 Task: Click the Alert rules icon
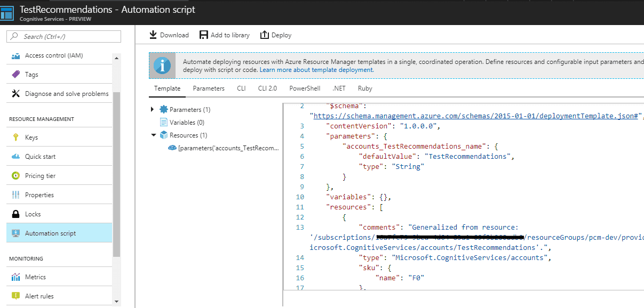click(15, 296)
